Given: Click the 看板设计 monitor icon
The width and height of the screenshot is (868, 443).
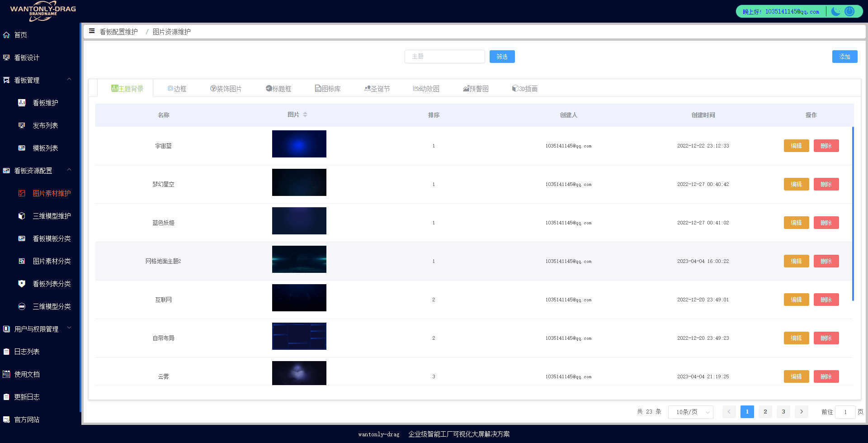Looking at the screenshot, I should [x=6, y=57].
